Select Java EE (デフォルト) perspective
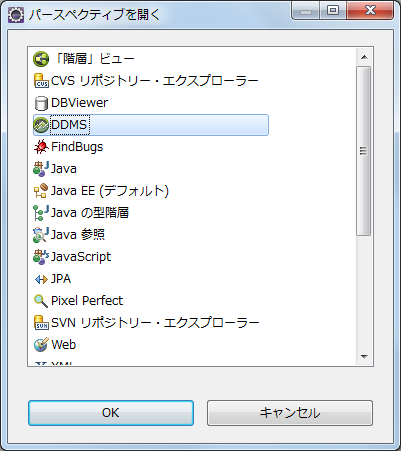The image size is (401, 451). [101, 191]
